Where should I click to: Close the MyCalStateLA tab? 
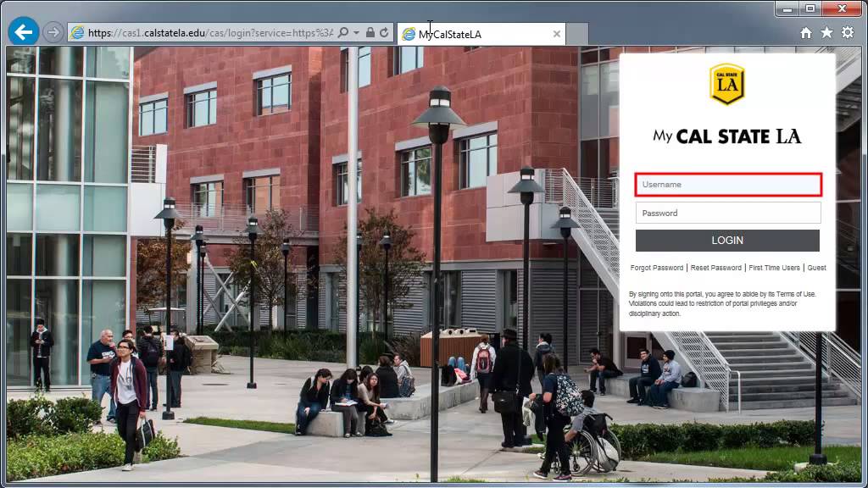[x=556, y=34]
